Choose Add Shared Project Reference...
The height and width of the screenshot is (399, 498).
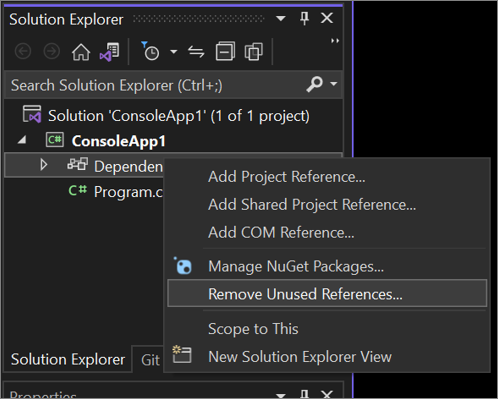point(327,205)
